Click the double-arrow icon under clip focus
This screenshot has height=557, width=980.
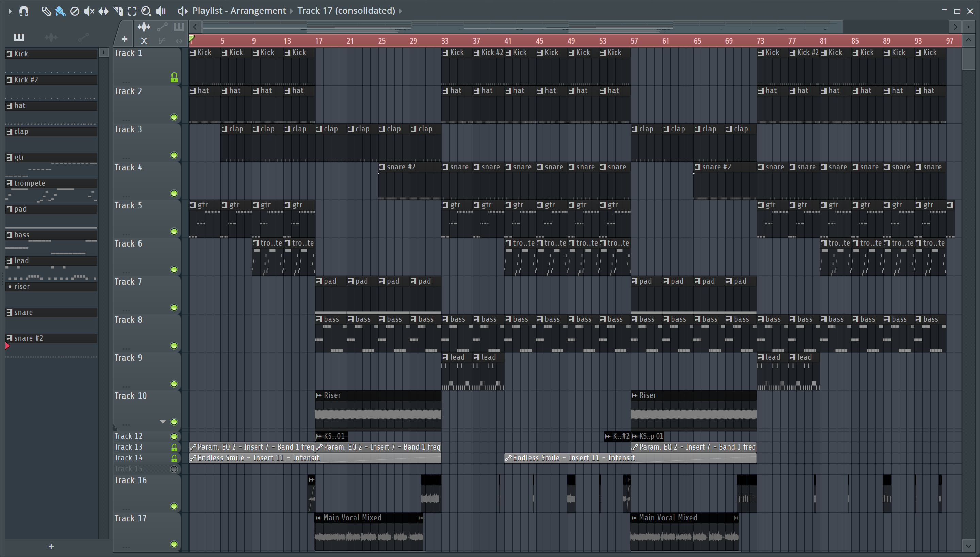click(179, 40)
